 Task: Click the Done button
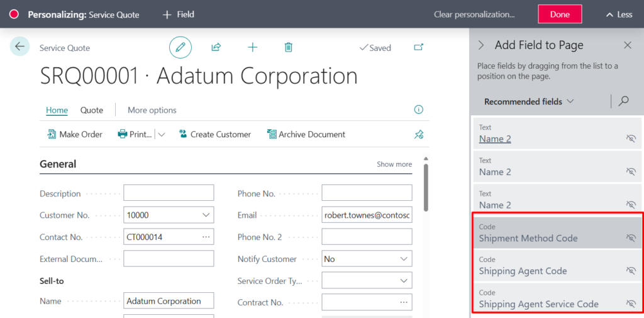(559, 14)
